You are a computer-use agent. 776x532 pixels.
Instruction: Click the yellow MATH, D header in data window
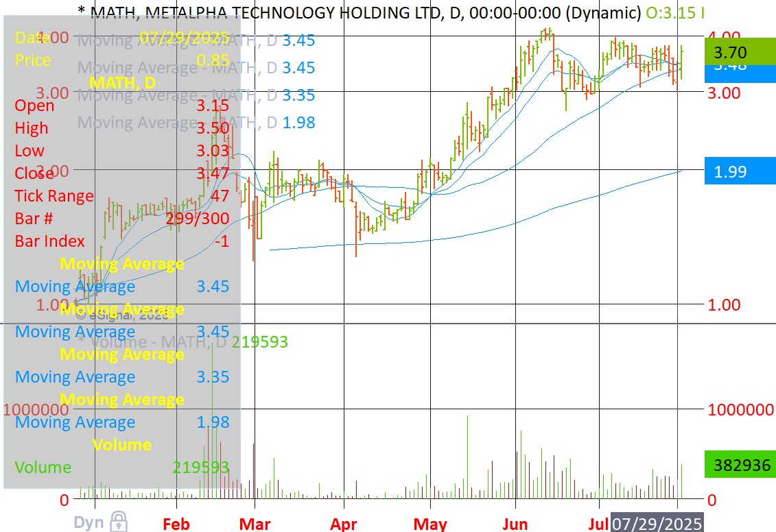121,82
